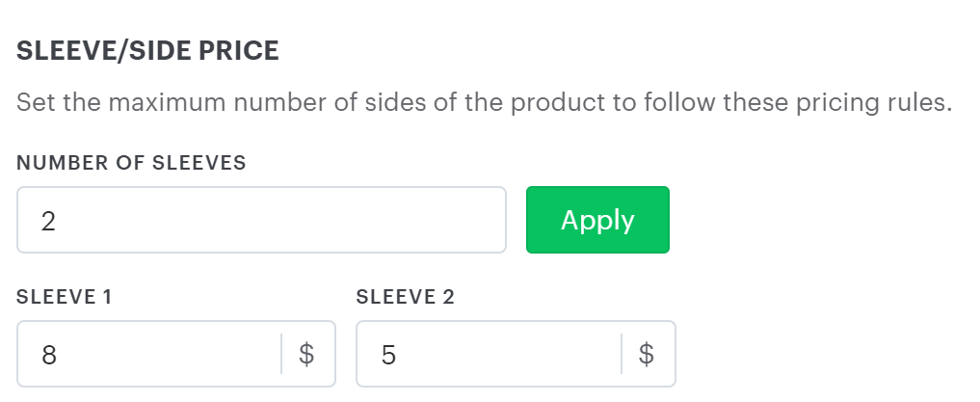Image resolution: width=980 pixels, height=402 pixels.
Task: Click the divider beside Sleeve 1 currency symbol
Action: [x=281, y=355]
